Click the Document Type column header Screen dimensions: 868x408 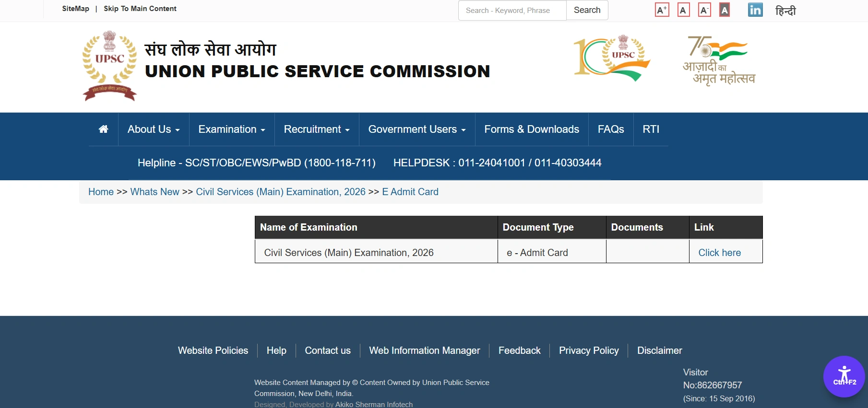(552, 227)
